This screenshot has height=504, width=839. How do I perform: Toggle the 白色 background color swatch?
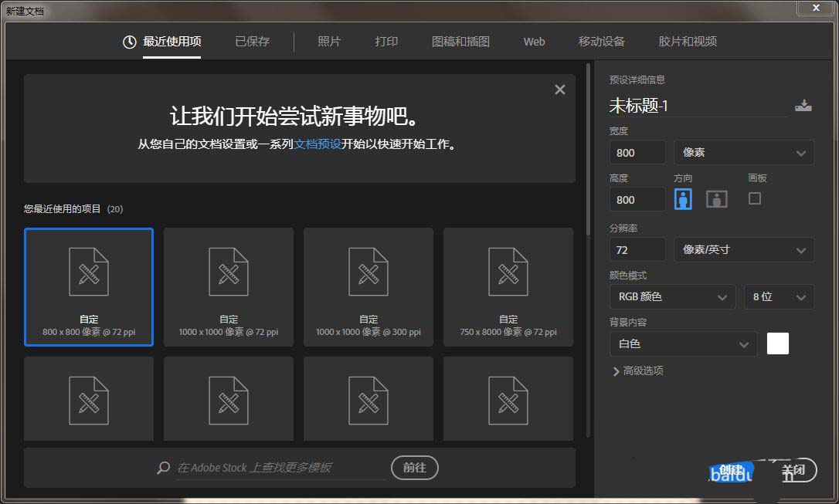(777, 343)
